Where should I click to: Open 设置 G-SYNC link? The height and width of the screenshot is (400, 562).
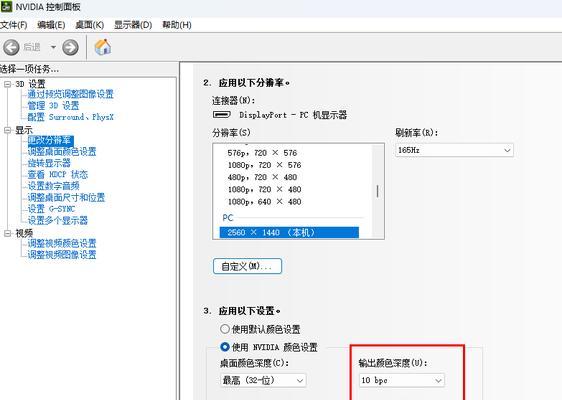51,209
